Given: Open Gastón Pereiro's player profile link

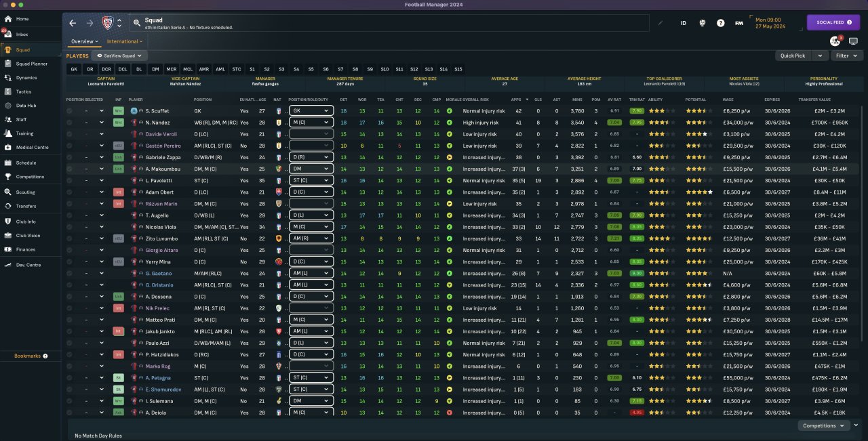Looking at the screenshot, I should click(x=163, y=146).
